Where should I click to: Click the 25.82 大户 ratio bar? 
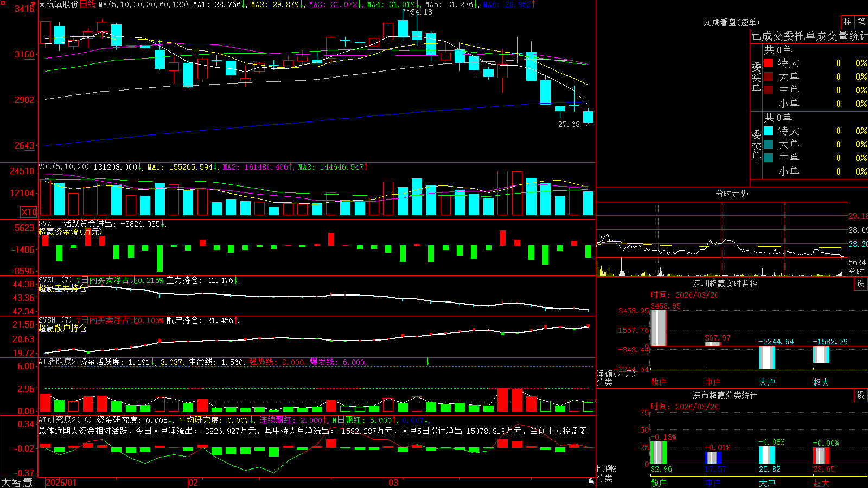pos(767,455)
